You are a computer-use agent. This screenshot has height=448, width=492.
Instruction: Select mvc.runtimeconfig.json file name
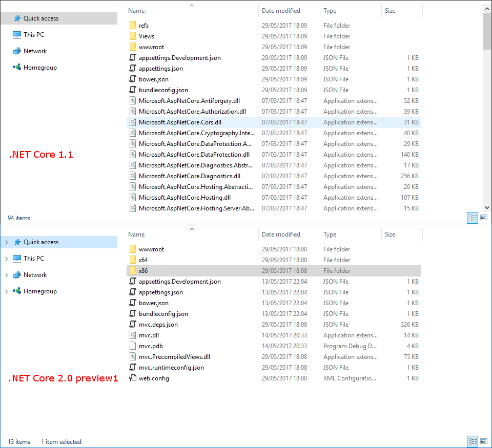(171, 368)
